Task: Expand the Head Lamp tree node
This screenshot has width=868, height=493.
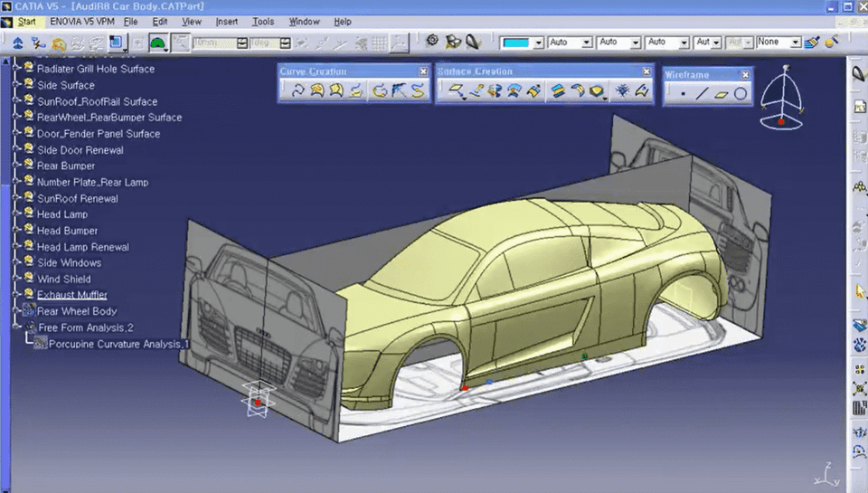Action: (16, 213)
